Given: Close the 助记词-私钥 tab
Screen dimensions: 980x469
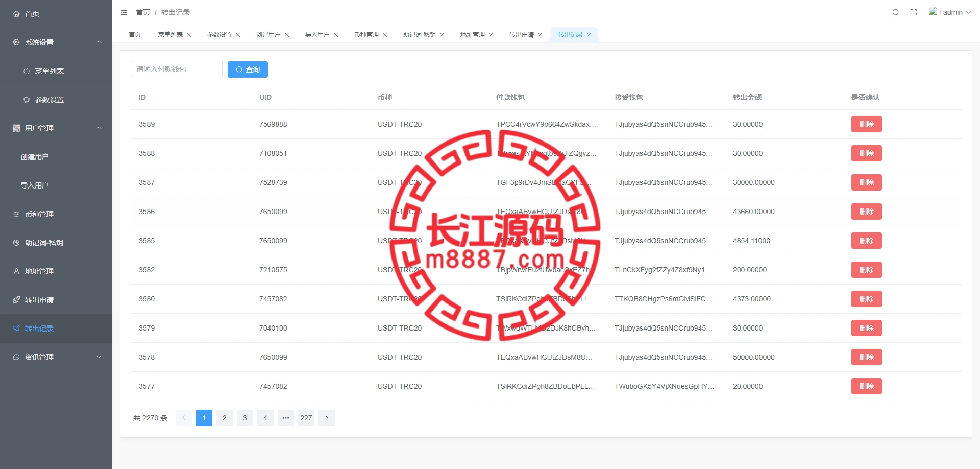Looking at the screenshot, I should 442,35.
